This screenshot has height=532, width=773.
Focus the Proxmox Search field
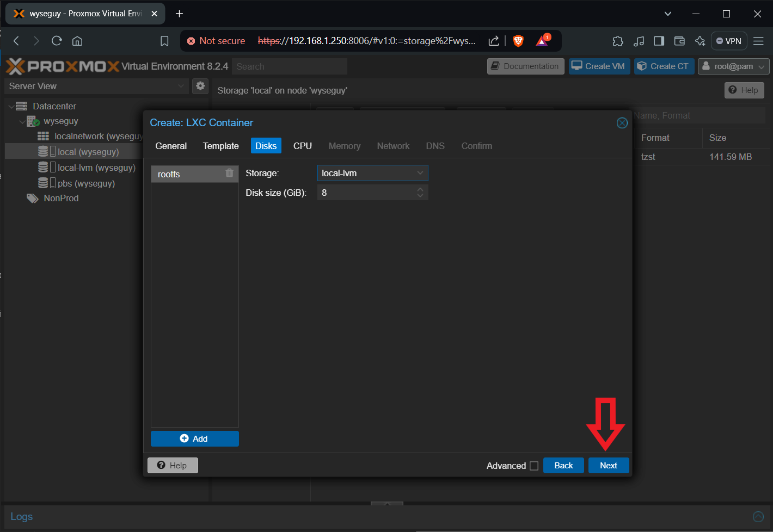(x=290, y=66)
